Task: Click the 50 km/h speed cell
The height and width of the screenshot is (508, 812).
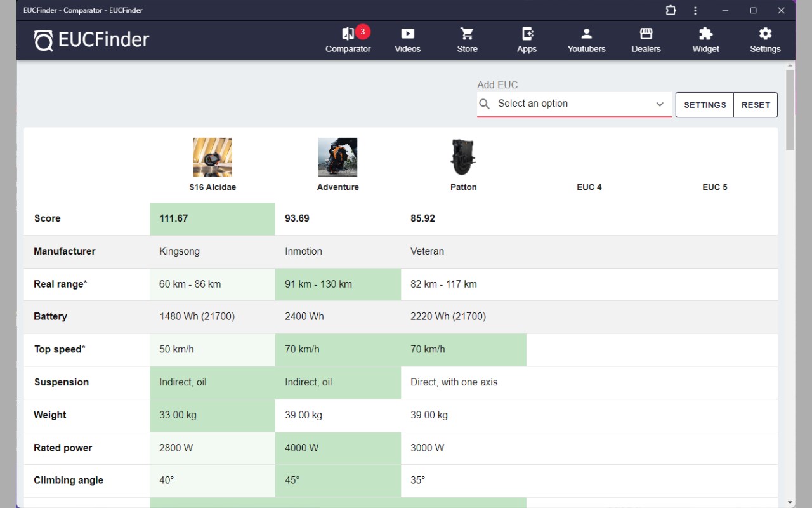Action: pos(213,349)
